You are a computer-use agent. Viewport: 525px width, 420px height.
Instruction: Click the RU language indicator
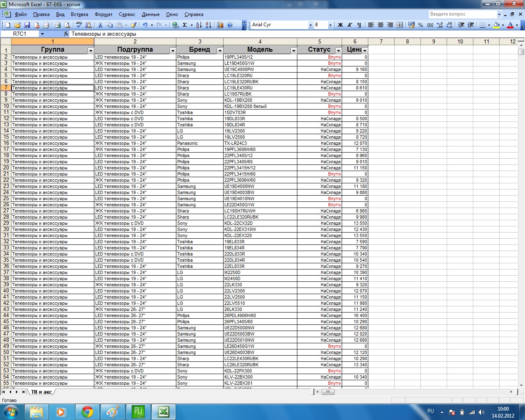click(x=431, y=411)
